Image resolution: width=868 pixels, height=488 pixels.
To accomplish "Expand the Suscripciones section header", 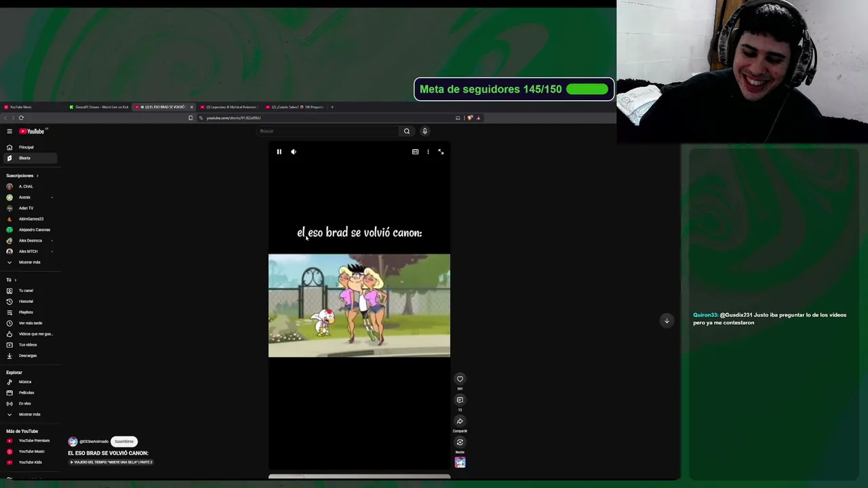I will 22,176.
